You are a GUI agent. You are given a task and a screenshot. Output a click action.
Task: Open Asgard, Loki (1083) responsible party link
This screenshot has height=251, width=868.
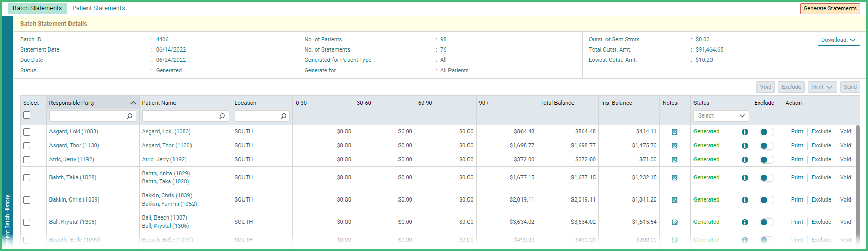[x=74, y=131]
